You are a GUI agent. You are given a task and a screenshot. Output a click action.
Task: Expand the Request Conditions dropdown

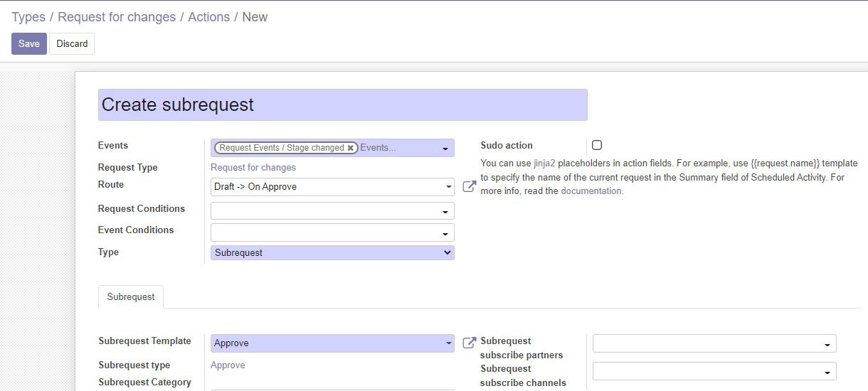332,211
